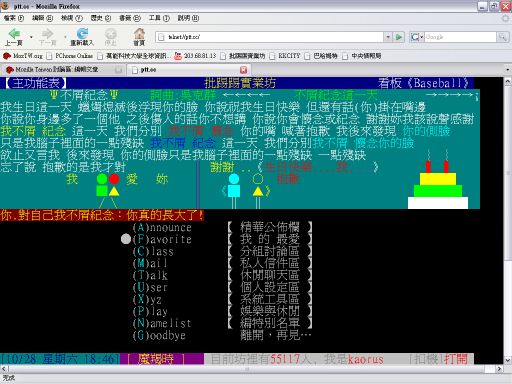Click the Forward arrow toolbar icon
Image resolution: width=512 pixels, height=384 pixels.
(x=47, y=33)
